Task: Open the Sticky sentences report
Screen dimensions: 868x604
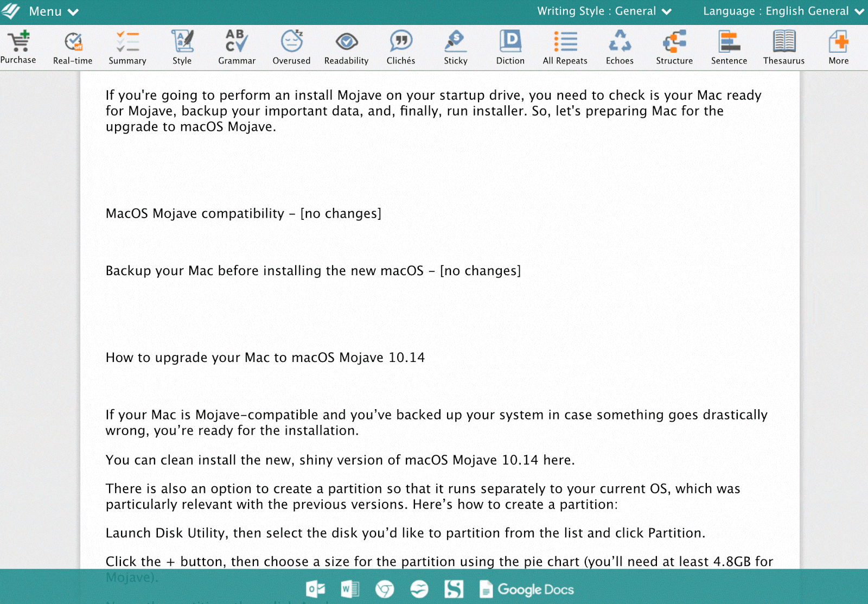Action: tap(456, 48)
